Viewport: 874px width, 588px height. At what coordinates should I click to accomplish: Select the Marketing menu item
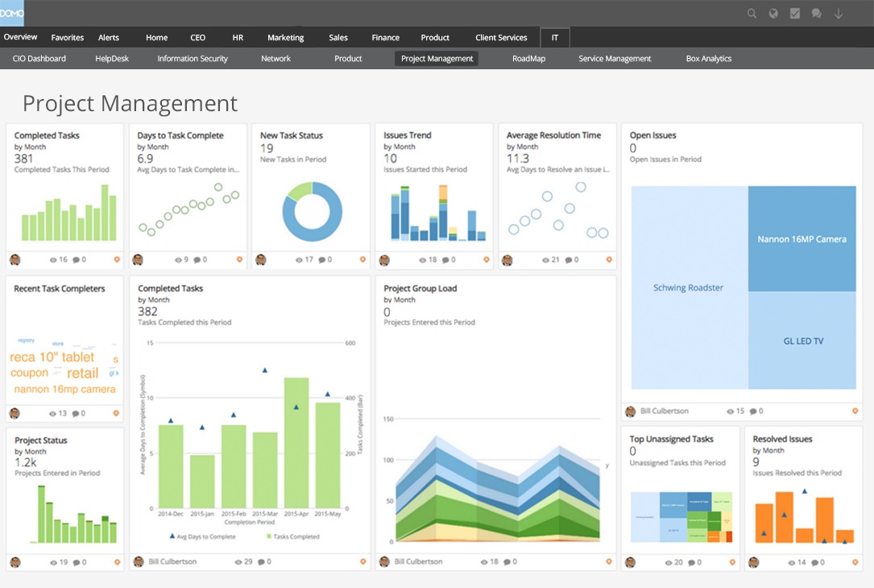click(x=285, y=38)
